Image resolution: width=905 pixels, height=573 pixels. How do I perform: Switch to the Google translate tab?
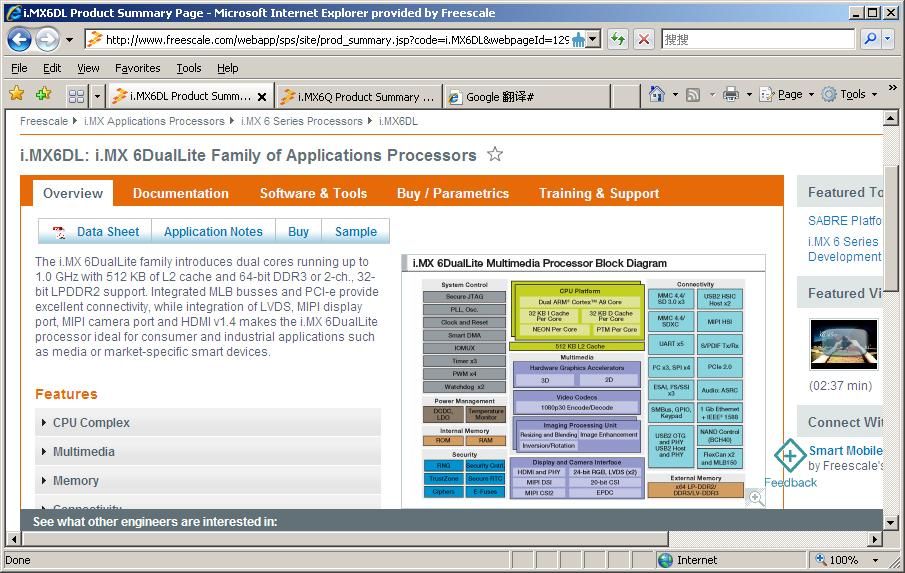pos(526,96)
